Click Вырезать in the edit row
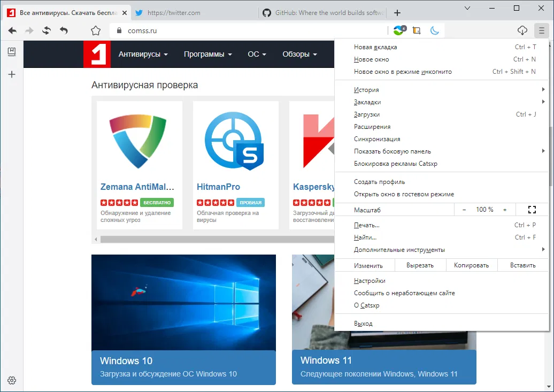 (x=420, y=265)
